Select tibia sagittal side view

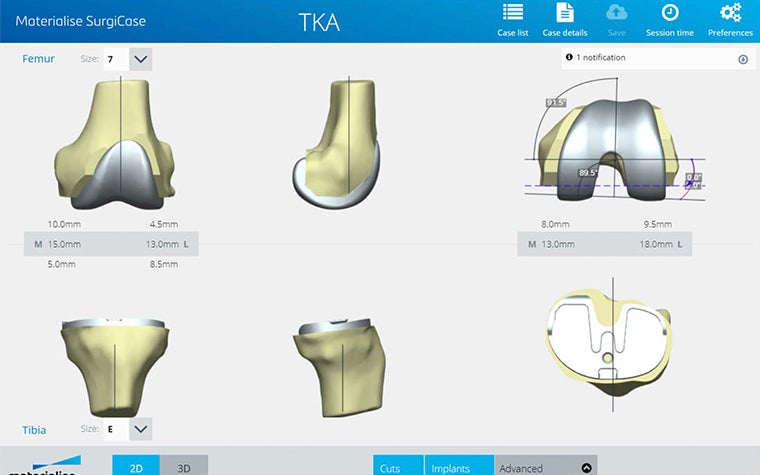[340, 367]
